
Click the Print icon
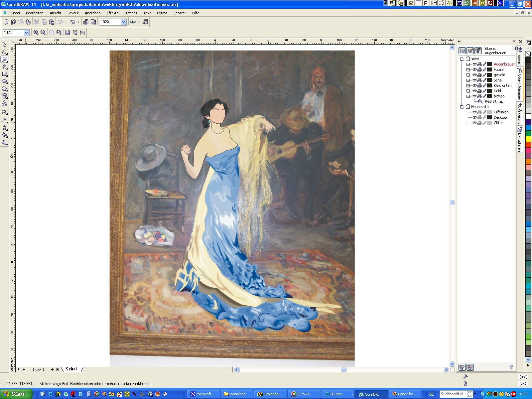(28, 22)
